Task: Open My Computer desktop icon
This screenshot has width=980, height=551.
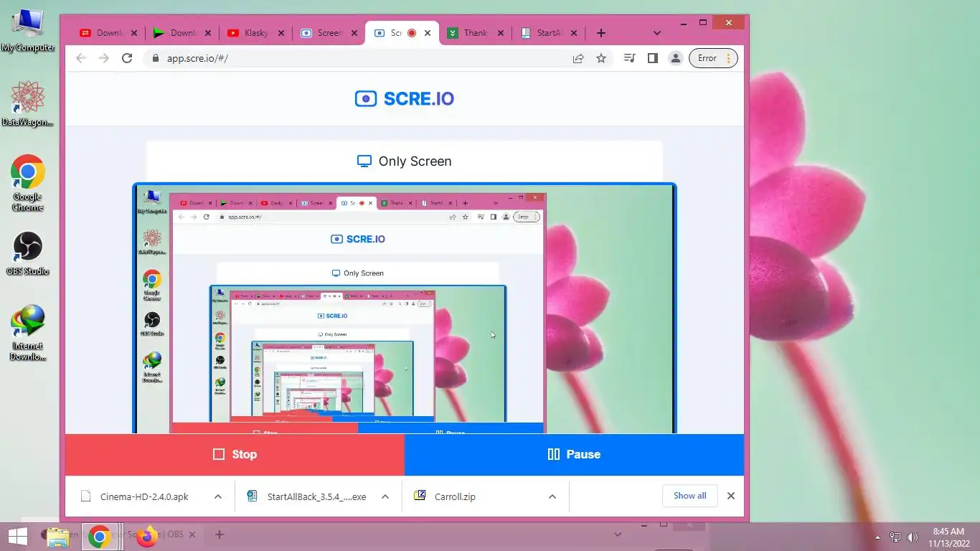Action: click(27, 30)
